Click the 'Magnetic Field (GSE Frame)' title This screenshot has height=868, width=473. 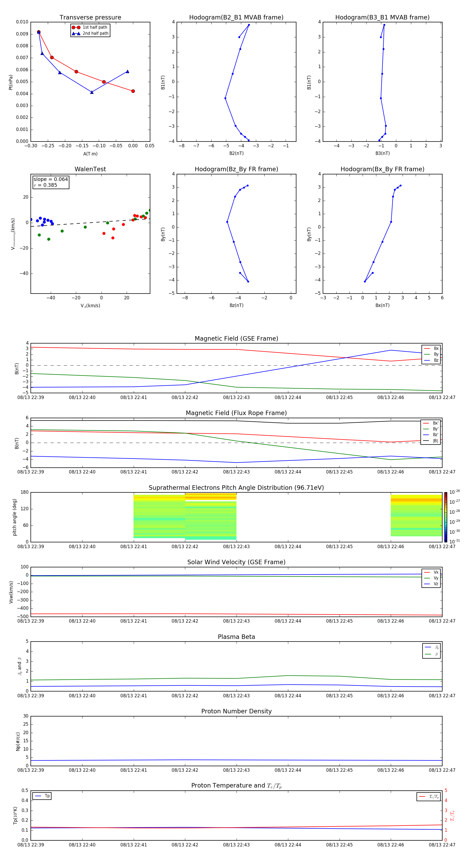(236, 338)
